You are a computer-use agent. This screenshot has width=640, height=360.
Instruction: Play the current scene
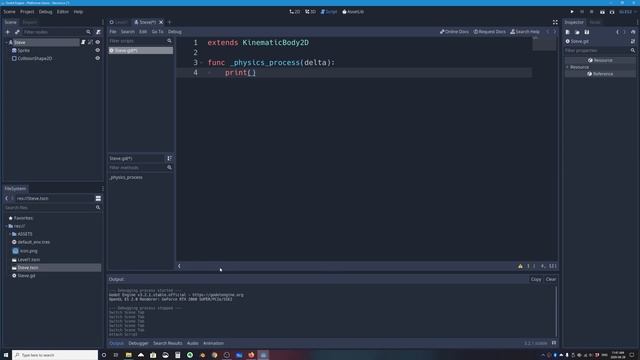pos(602,12)
